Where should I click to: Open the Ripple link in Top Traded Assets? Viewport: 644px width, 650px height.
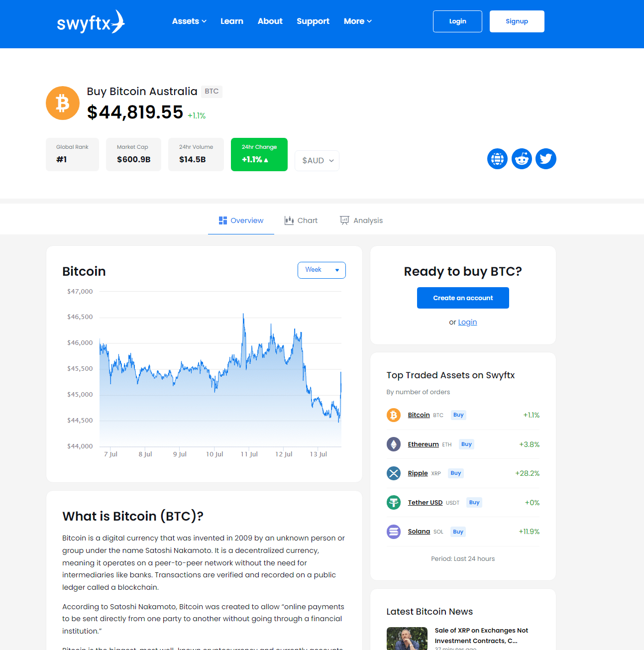pyautogui.click(x=418, y=473)
